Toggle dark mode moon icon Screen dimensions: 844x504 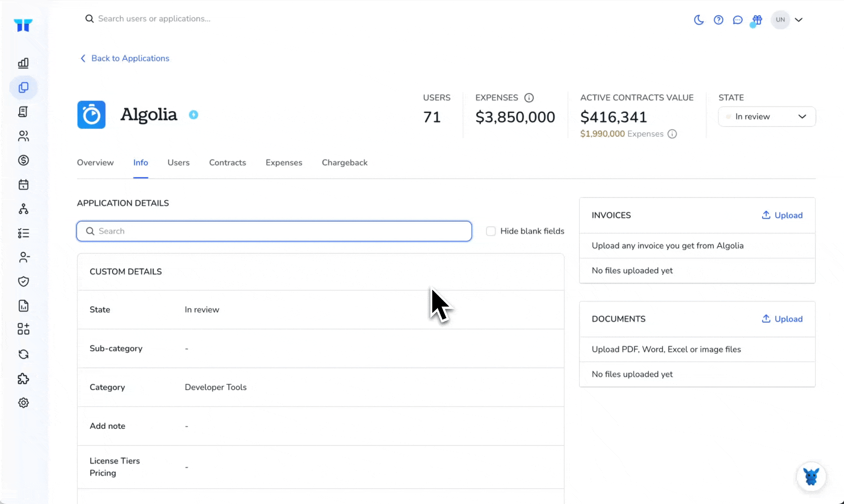click(699, 20)
